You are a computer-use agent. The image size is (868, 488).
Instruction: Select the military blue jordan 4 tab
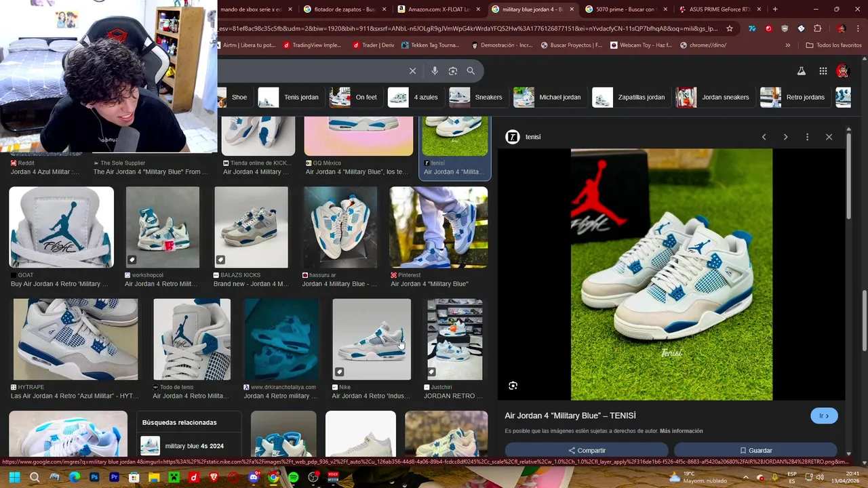[x=532, y=9]
